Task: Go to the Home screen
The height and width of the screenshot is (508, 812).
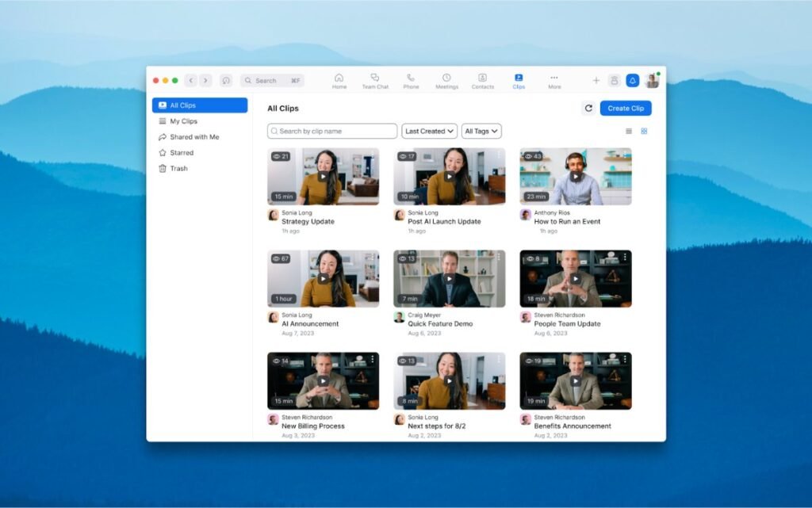Action: pos(339,80)
